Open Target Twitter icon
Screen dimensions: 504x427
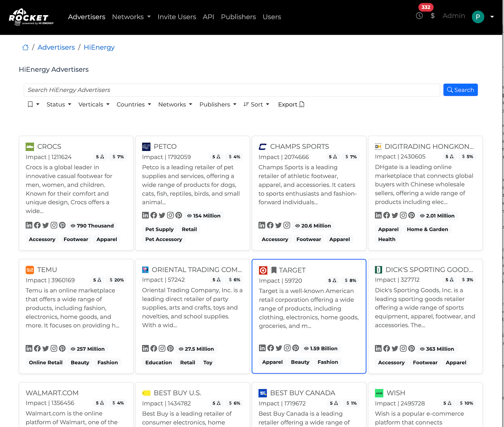point(279,348)
